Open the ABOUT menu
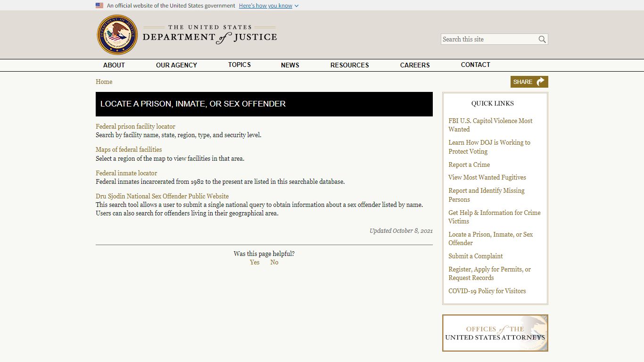 pyautogui.click(x=114, y=65)
